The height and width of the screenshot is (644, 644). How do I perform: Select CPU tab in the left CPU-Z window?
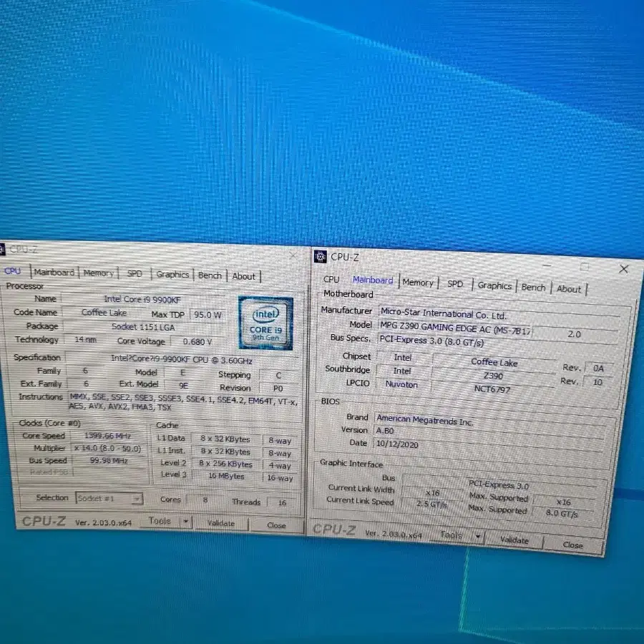click(13, 271)
